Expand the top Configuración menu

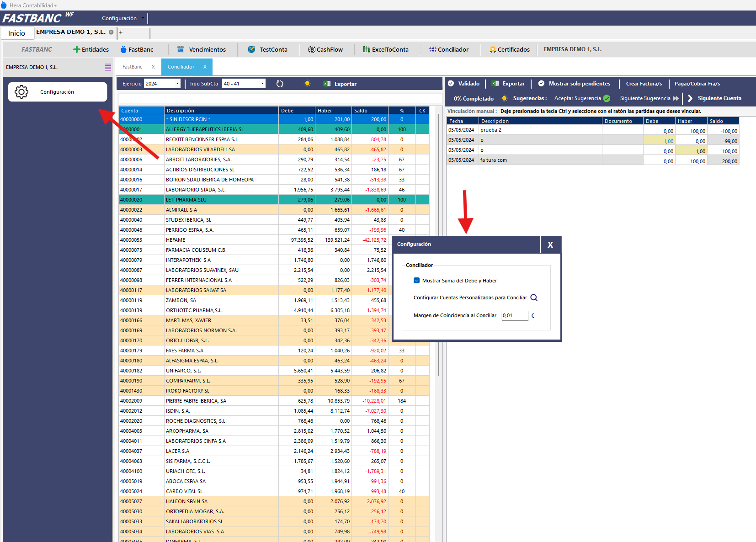[122, 18]
